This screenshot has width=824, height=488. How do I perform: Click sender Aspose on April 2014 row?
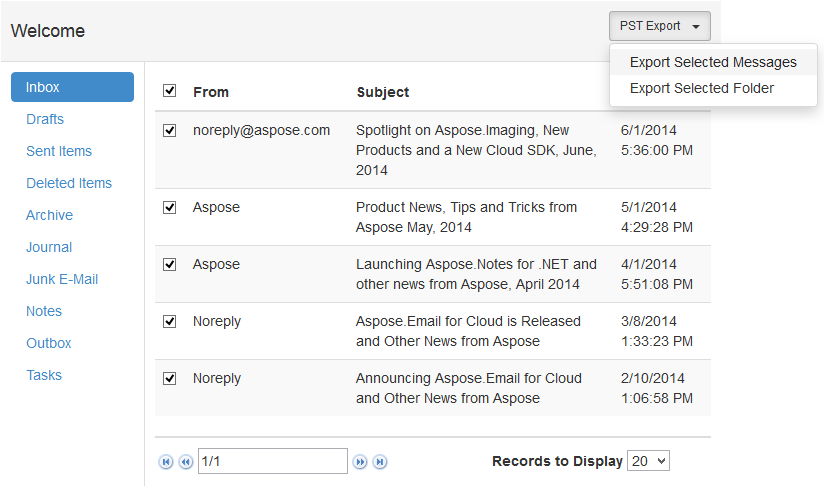[216, 264]
